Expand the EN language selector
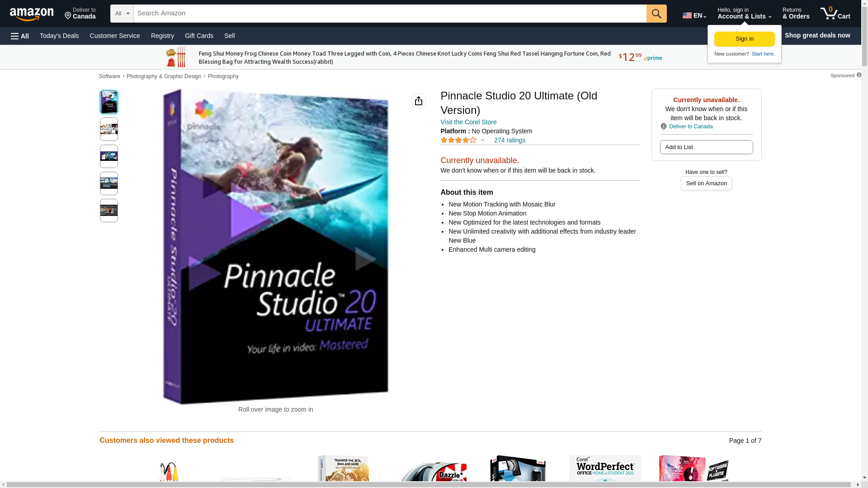Screen dimensions: 868x488 click(694, 15)
